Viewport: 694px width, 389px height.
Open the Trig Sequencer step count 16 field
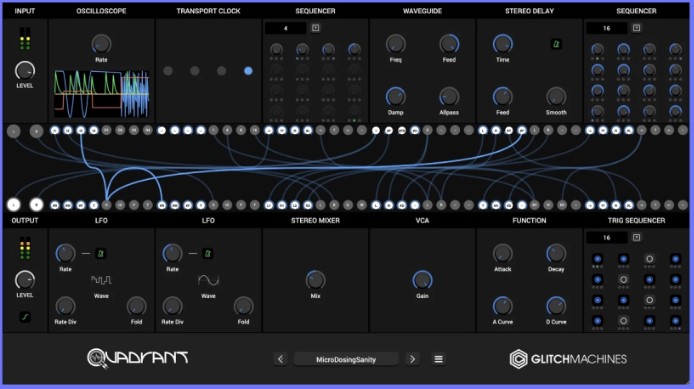coord(607,238)
